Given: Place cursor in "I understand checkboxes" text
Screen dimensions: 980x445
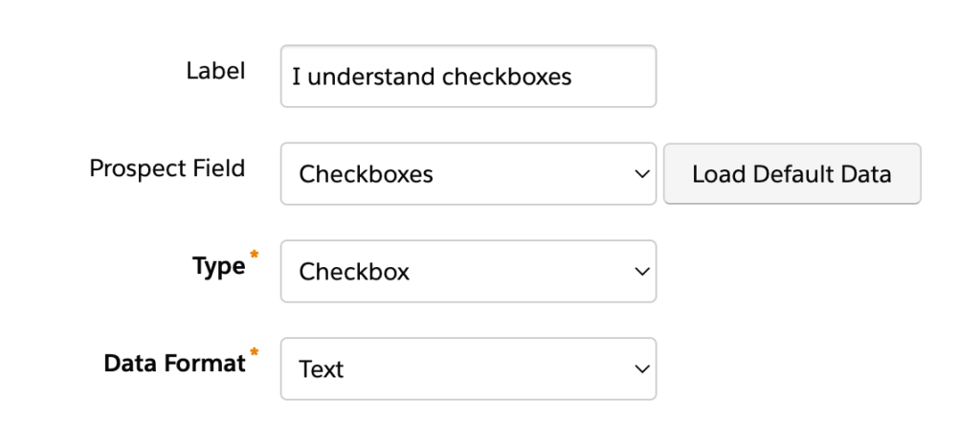Looking at the screenshot, I should [x=432, y=77].
